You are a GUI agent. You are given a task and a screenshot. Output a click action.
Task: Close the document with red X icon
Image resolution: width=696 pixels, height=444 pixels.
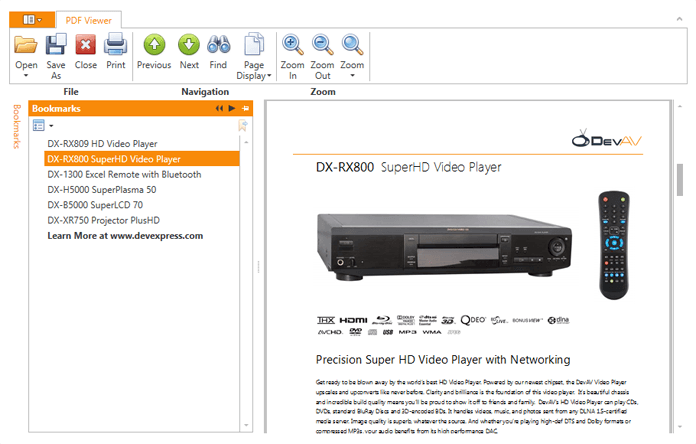click(x=85, y=44)
